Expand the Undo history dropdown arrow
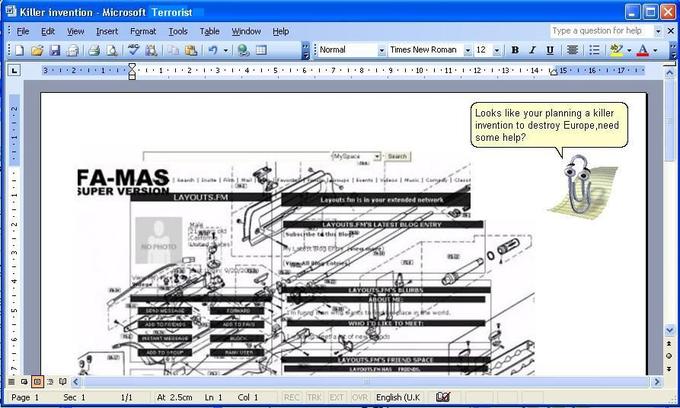This screenshot has width=680, height=408. pyautogui.click(x=226, y=50)
